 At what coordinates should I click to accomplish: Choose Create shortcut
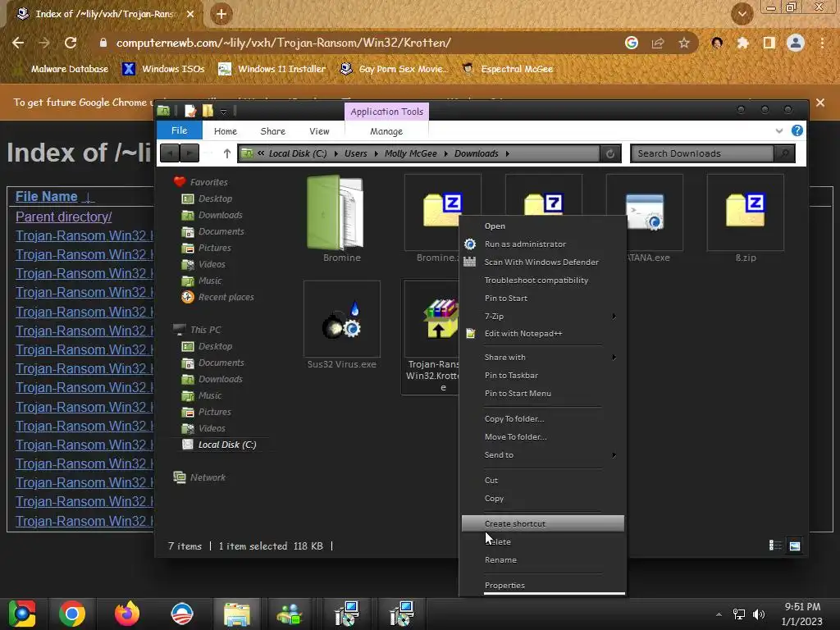tap(543, 524)
